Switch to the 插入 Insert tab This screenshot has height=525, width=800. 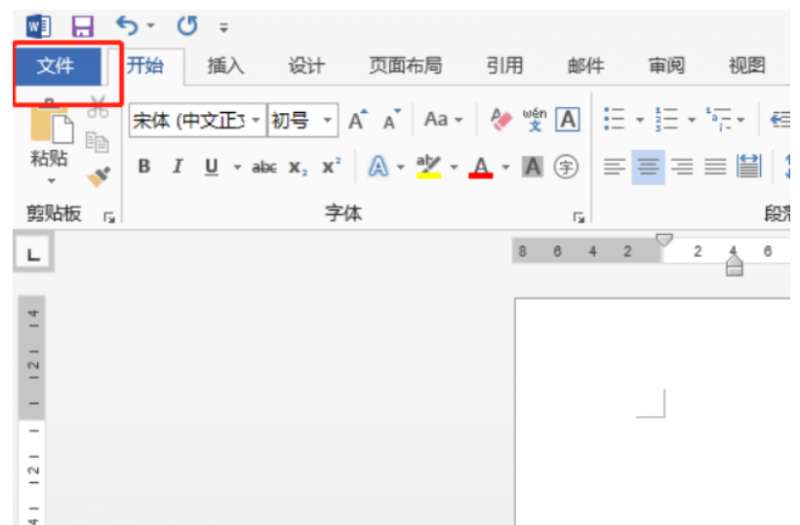tap(225, 67)
